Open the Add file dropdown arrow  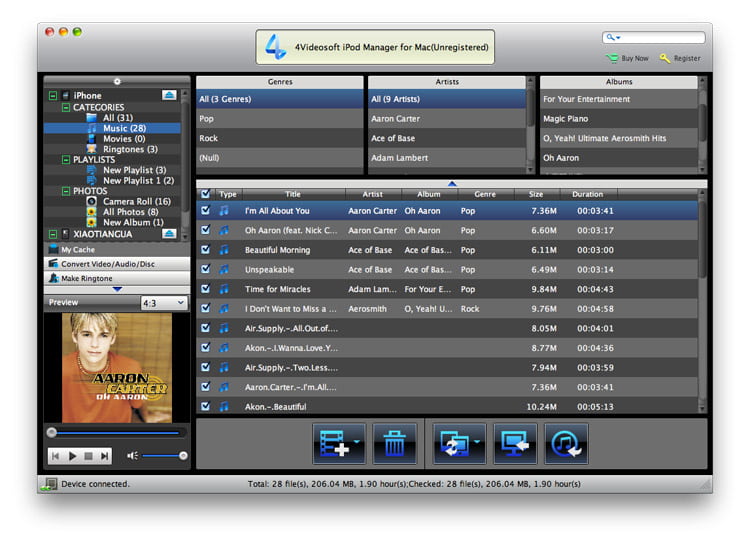click(356, 441)
